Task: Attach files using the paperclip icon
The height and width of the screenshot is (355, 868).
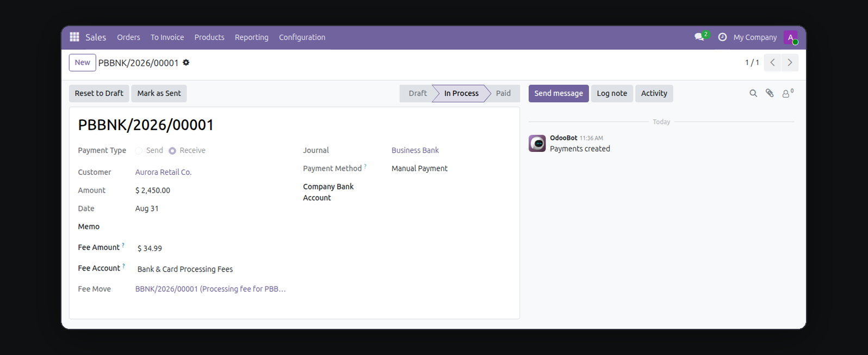Action: tap(770, 93)
